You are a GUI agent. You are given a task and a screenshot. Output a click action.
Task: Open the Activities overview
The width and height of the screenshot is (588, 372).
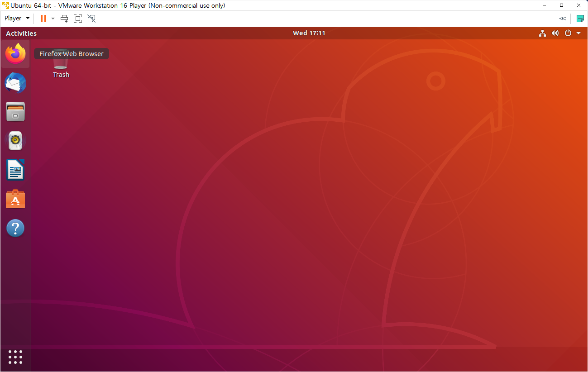[x=21, y=33]
